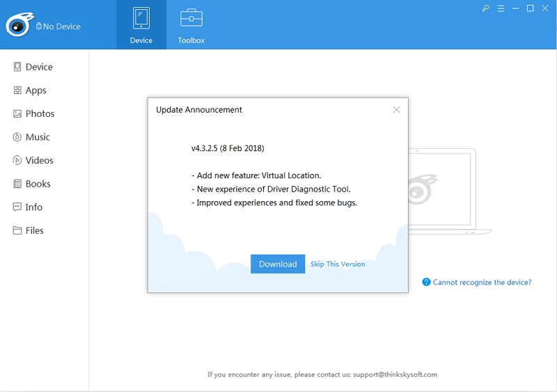Open the Toolbox tab

click(191, 25)
